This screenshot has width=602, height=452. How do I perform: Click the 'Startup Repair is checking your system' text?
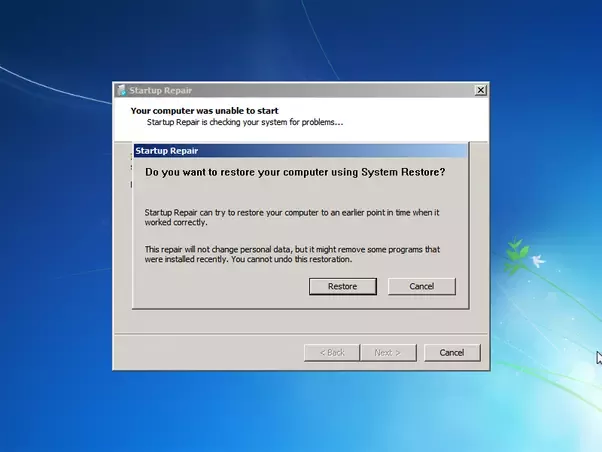(x=245, y=123)
